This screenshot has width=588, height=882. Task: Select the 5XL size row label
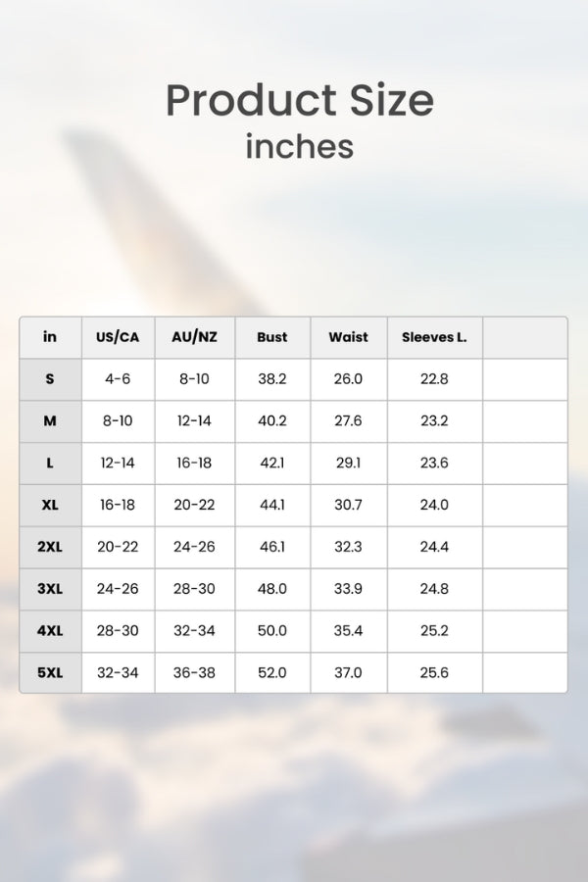[50, 672]
